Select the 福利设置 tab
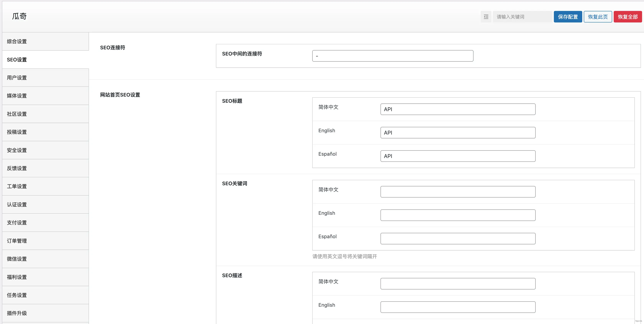Viewport: 644px width, 324px height. click(45, 277)
